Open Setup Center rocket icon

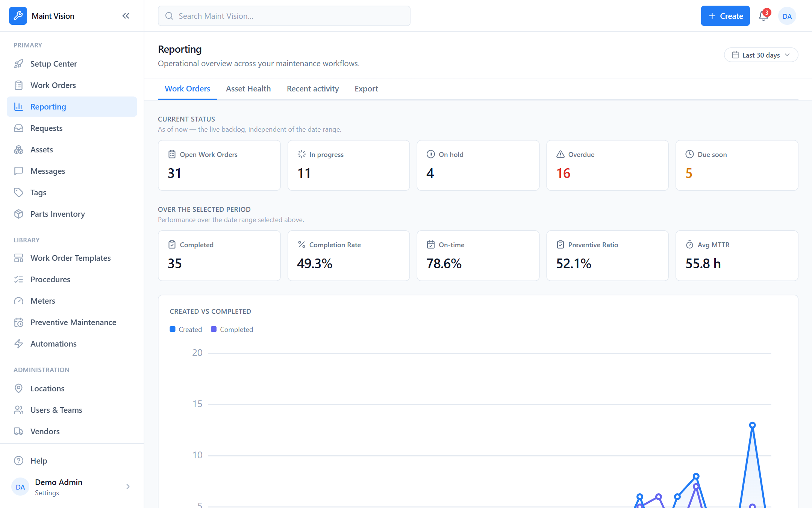pos(18,64)
